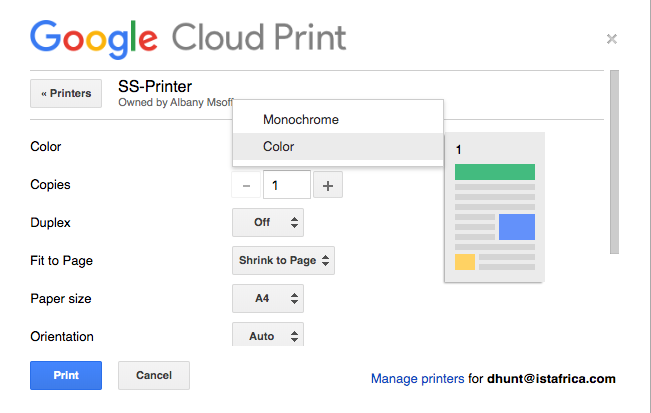651x413 pixels.
Task: Click the Paper size label
Action: click(61, 298)
